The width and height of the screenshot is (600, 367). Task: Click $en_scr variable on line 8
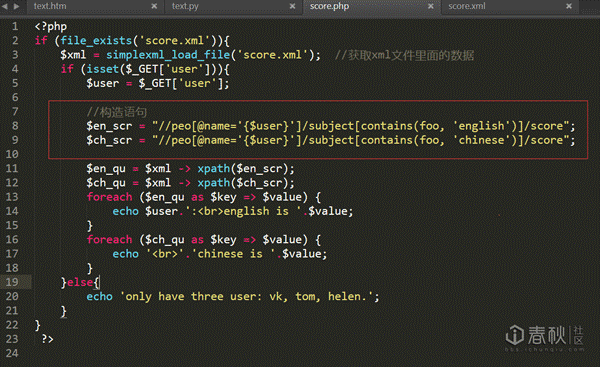pyautogui.click(x=109, y=126)
